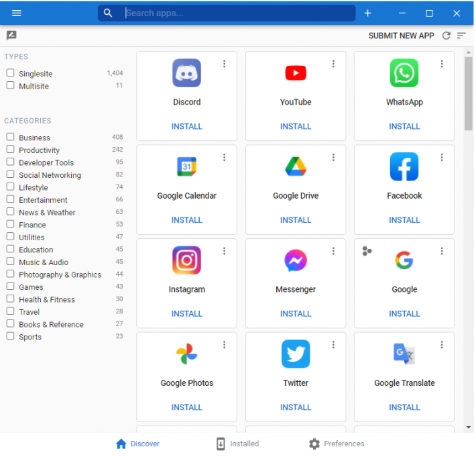The image size is (476, 457).
Task: Click the Twitter app icon
Action: point(296,354)
